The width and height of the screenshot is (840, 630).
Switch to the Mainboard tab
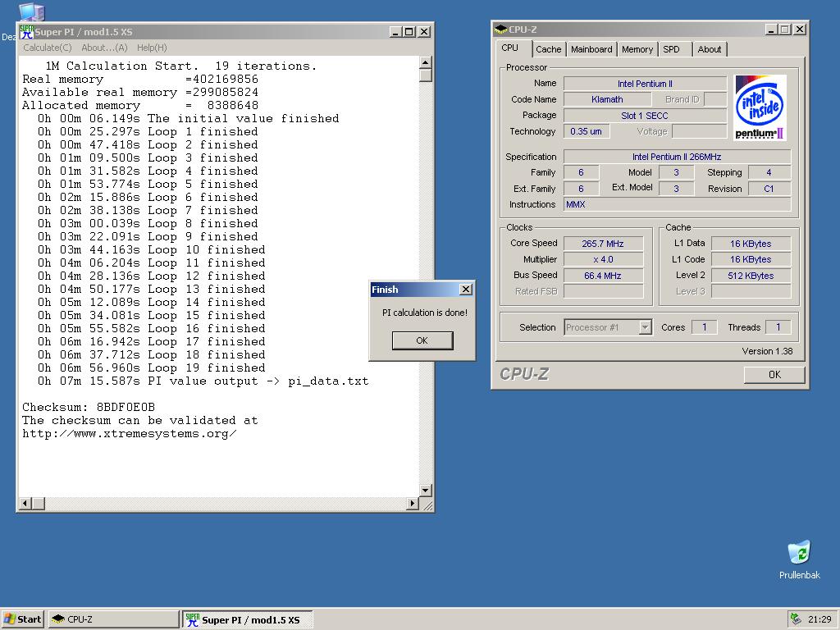coord(591,49)
